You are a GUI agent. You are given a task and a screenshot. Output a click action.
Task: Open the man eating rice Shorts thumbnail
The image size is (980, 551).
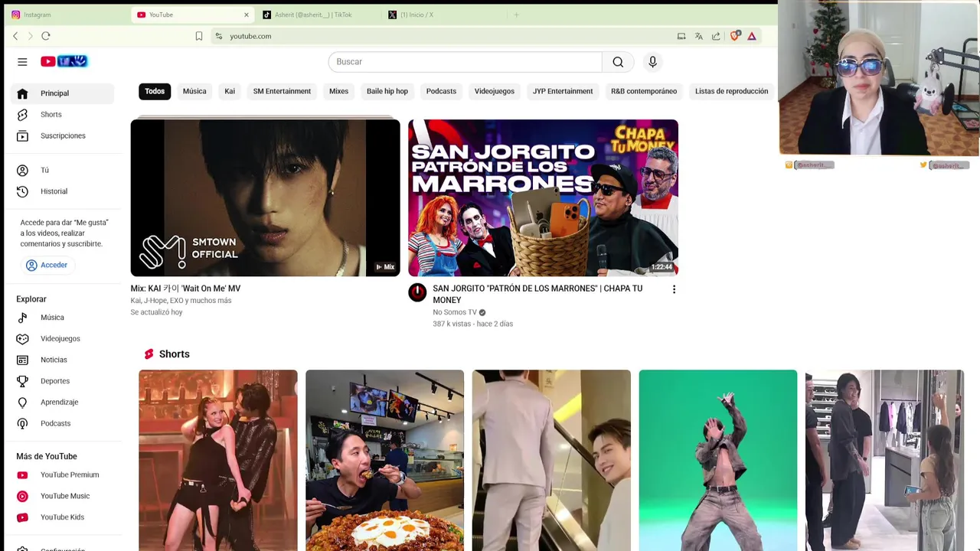point(384,461)
